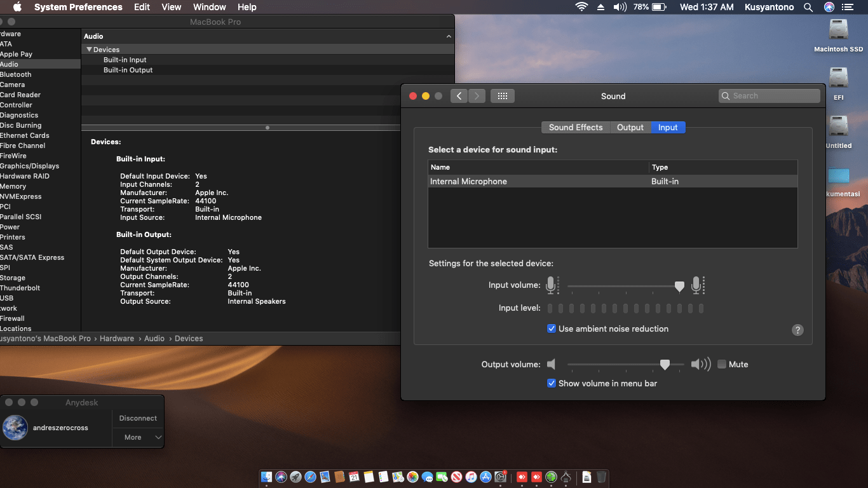
Task: Open the Window menu
Action: click(x=209, y=7)
